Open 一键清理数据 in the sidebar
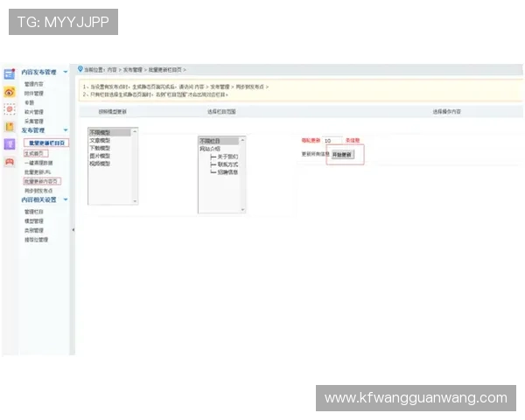 pos(38,163)
